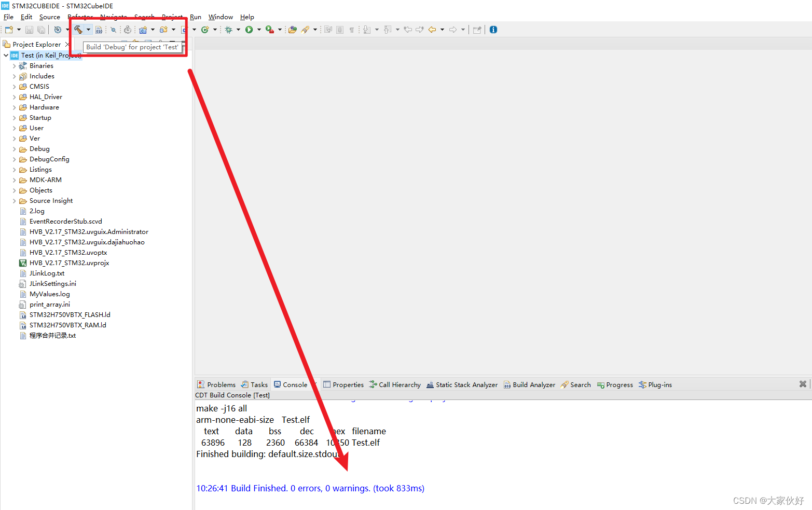This screenshot has width=812, height=510.
Task: Click the Open folder element icon
Action: [x=292, y=30]
